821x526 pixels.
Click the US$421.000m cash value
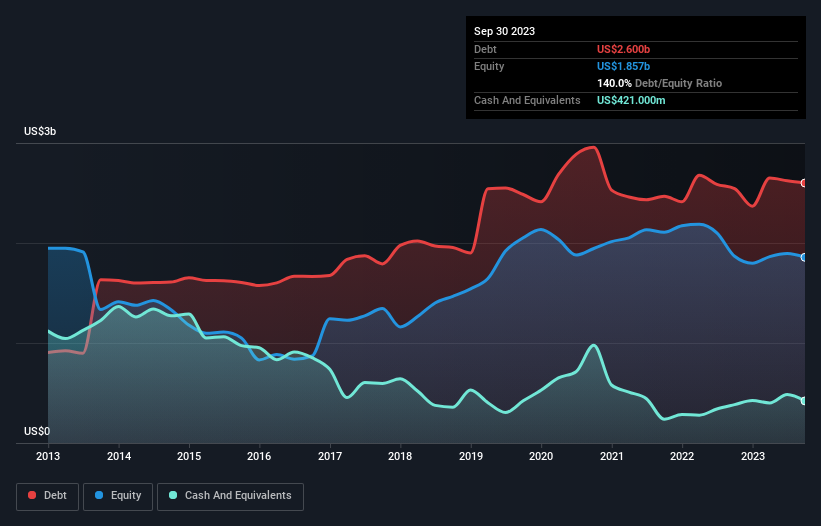pos(631,100)
